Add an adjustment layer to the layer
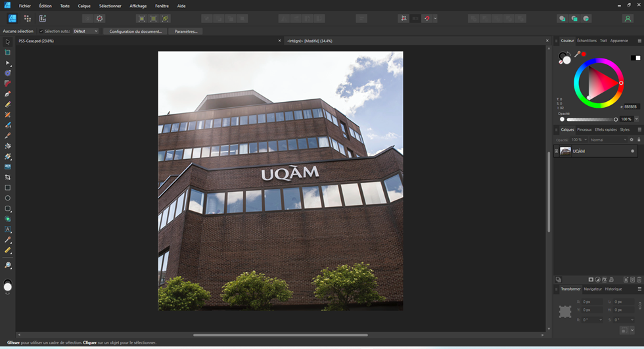The width and height of the screenshot is (644, 349). tap(597, 279)
